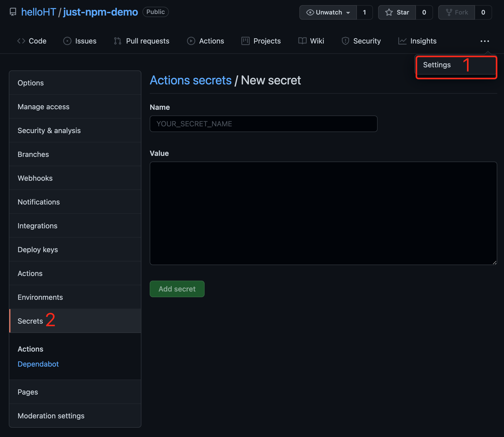Click the Issues circle icon

point(67,41)
